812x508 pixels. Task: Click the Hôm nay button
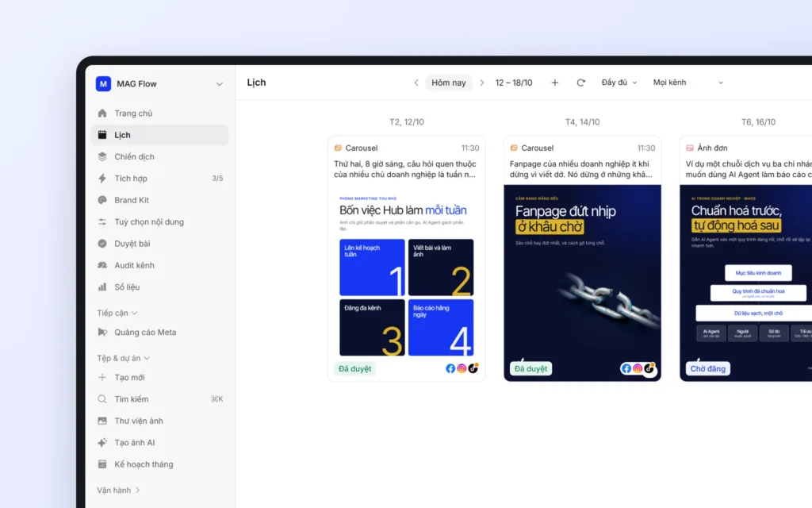pyautogui.click(x=449, y=83)
